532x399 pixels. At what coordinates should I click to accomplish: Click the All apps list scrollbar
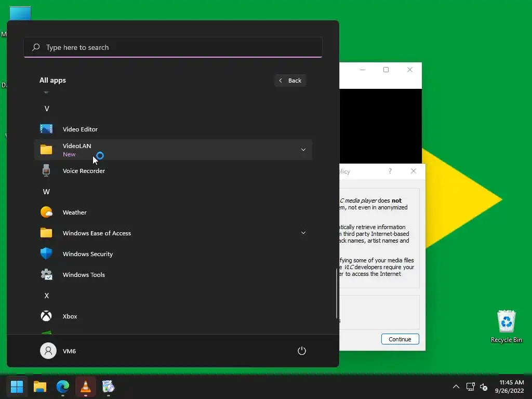pos(337,294)
